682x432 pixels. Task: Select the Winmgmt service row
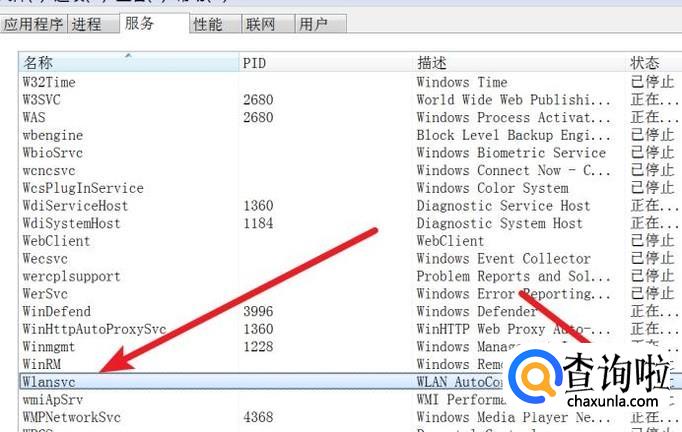point(52,346)
